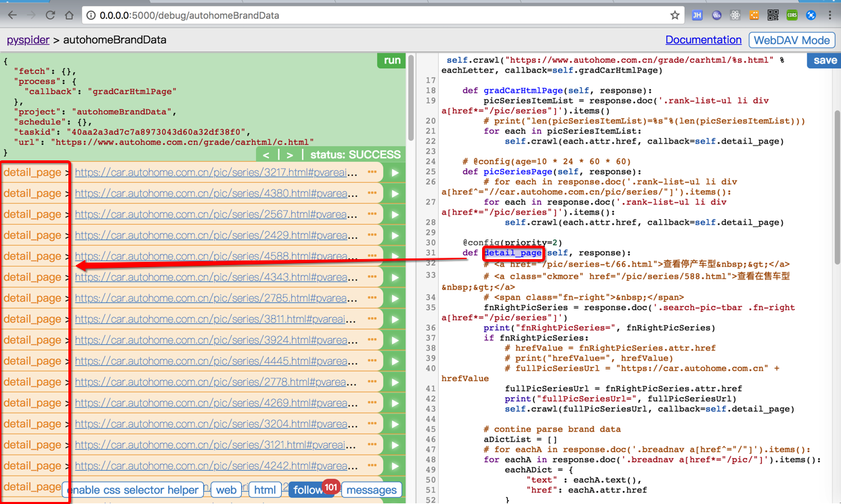This screenshot has height=504, width=841.
Task: Toggle the green CORS extension
Action: (792, 15)
